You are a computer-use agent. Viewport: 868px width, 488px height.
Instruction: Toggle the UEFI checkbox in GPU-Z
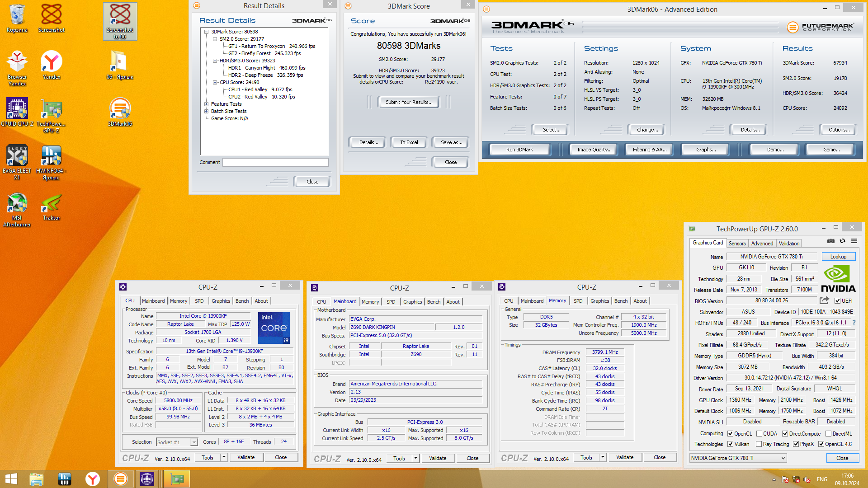[837, 301]
